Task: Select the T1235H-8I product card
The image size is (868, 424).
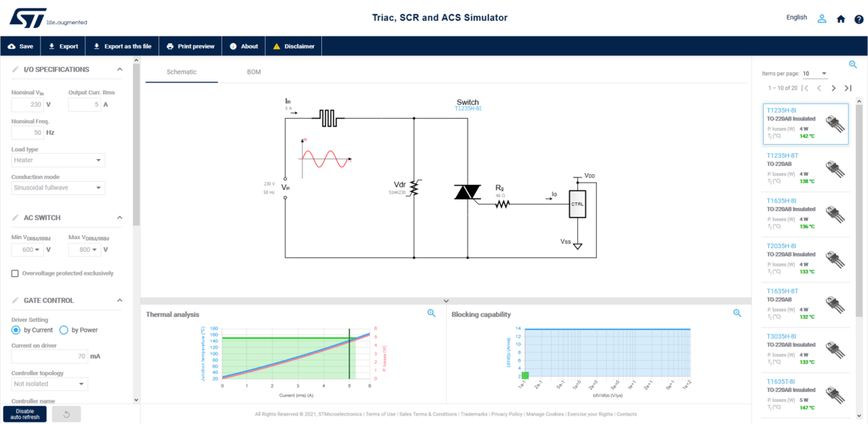Action: (806, 124)
